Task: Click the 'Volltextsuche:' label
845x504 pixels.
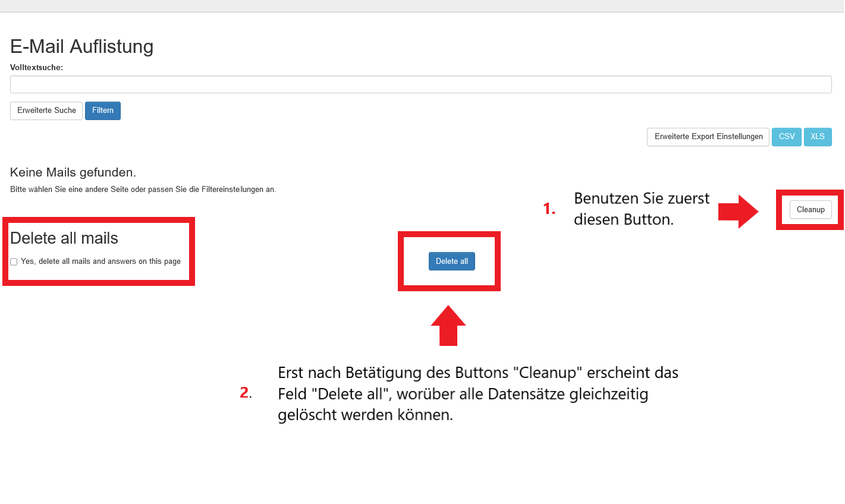Action: [x=36, y=68]
